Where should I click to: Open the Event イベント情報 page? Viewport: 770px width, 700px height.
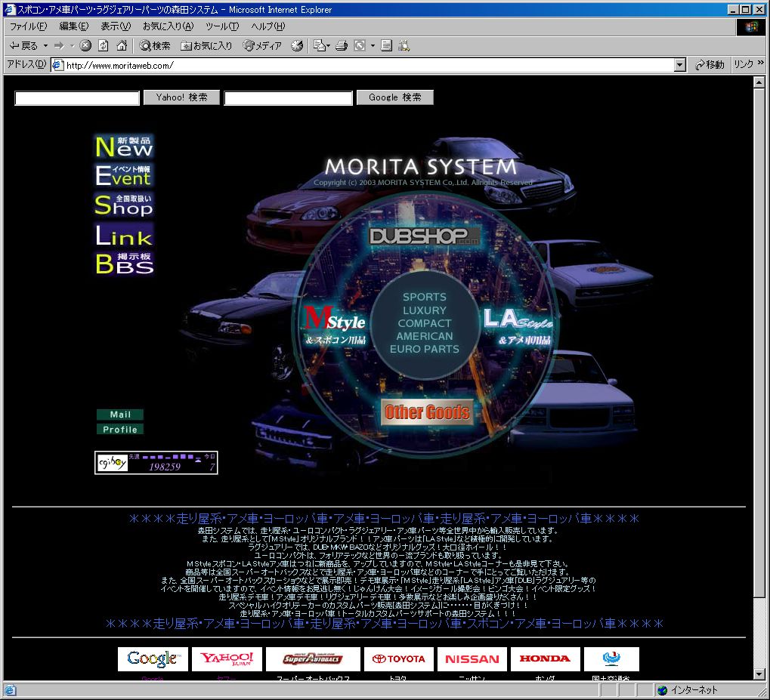[124, 175]
